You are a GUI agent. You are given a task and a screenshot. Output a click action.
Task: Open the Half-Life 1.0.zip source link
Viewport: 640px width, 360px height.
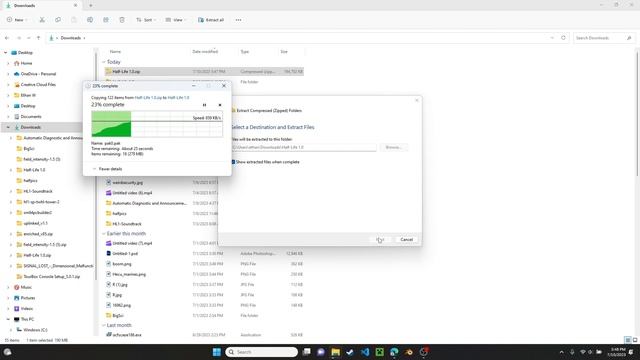tap(148, 98)
